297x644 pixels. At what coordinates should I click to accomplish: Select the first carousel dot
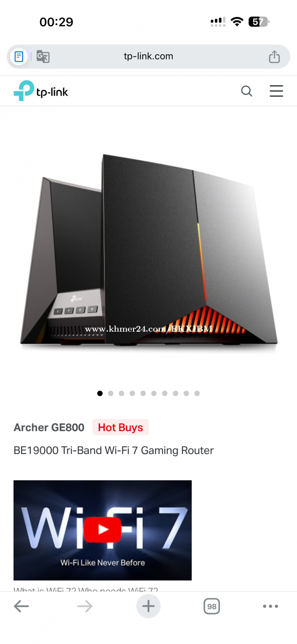(100, 393)
